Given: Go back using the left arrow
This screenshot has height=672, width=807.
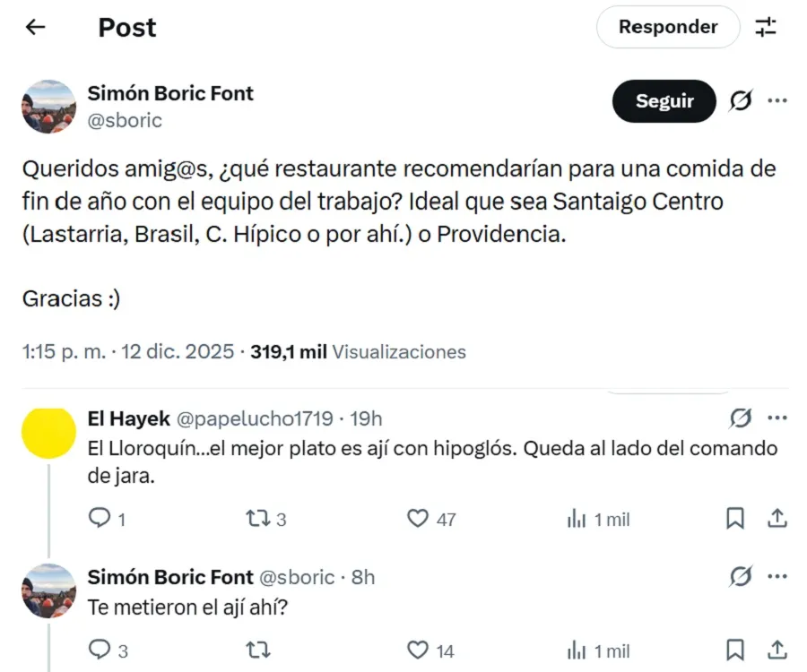Looking at the screenshot, I should (35, 27).
